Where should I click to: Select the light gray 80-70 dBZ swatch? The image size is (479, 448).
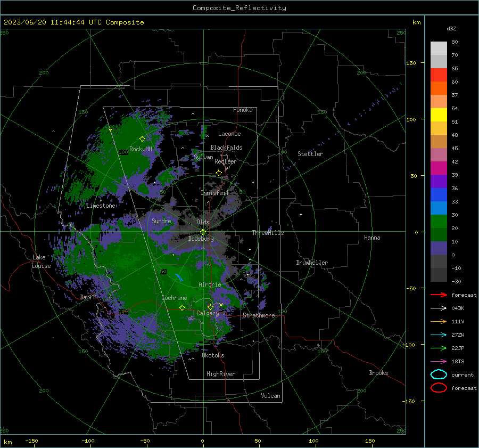[439, 48]
